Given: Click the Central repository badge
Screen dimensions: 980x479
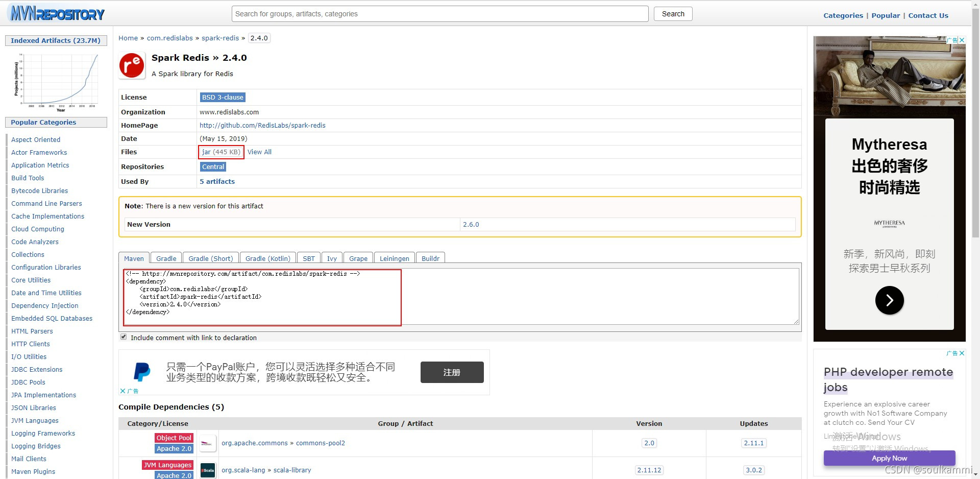Looking at the screenshot, I should pos(213,166).
